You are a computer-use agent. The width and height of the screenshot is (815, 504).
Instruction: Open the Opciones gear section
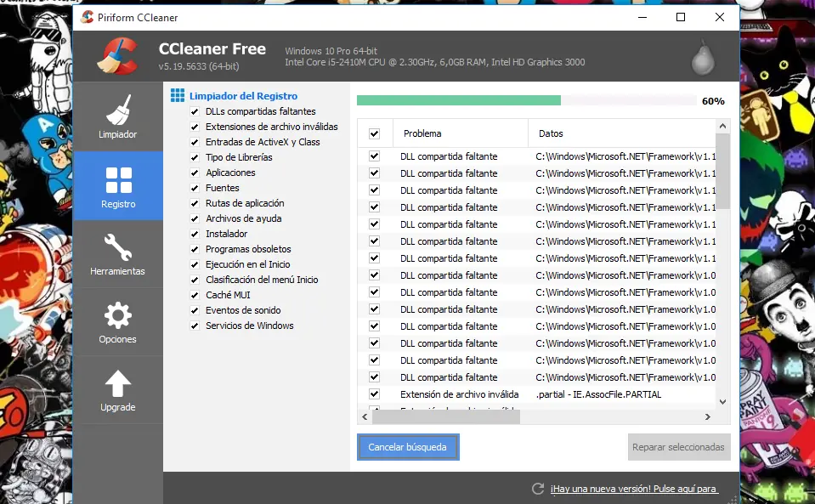pos(118,322)
